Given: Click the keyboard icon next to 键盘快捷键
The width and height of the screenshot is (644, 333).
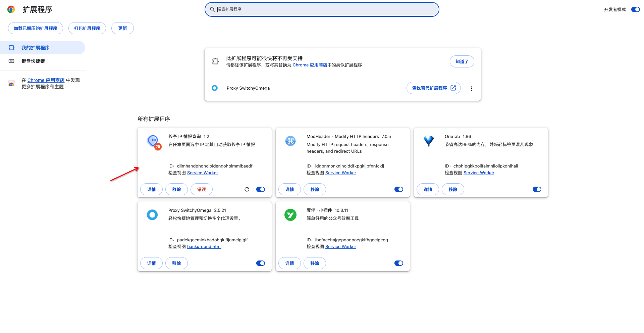Looking at the screenshot, I should click(x=11, y=61).
